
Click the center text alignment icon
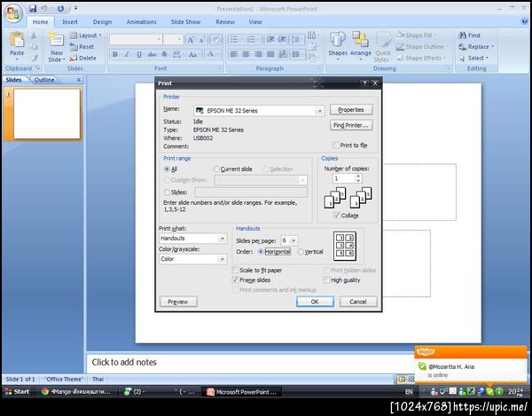tap(246, 54)
